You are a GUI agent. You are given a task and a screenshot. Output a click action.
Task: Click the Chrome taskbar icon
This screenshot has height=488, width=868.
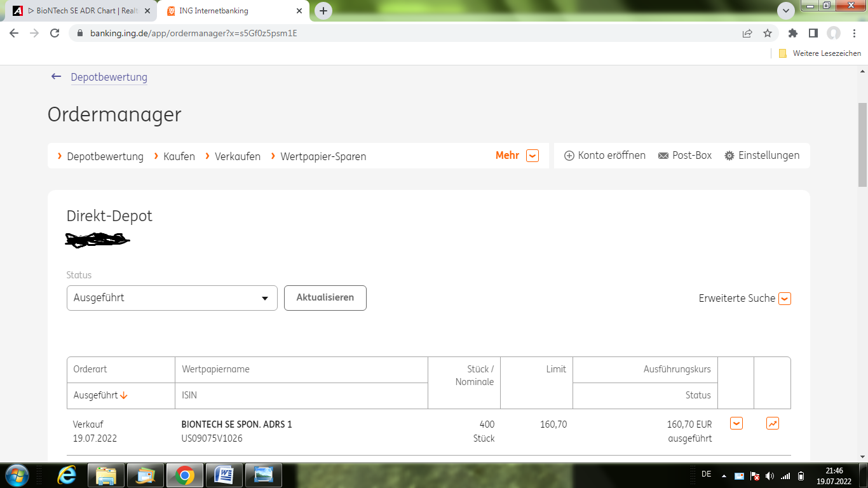coord(185,475)
